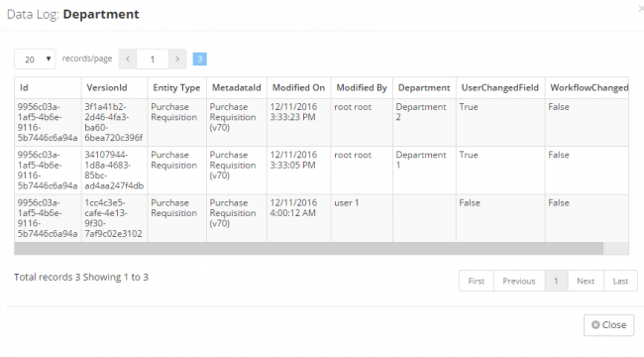644x357 pixels.
Task: Click Purchase Requisition (v70) in user 1 row
Action: [x=237, y=218]
